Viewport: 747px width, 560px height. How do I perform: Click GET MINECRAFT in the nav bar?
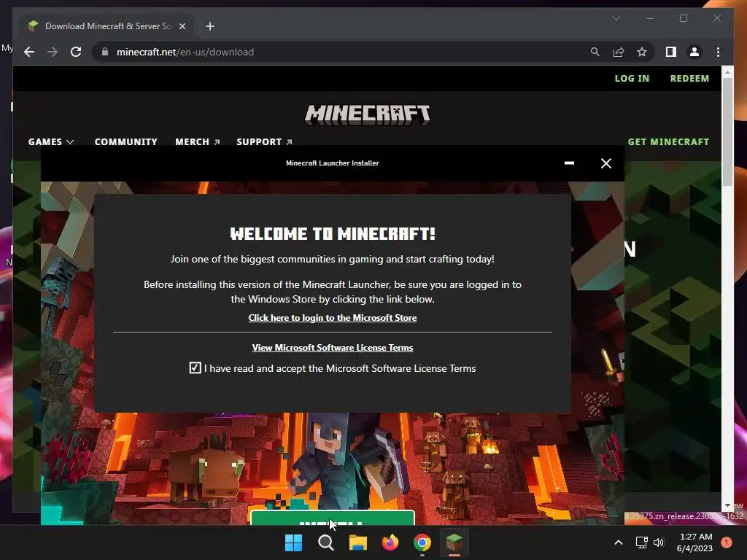point(668,142)
